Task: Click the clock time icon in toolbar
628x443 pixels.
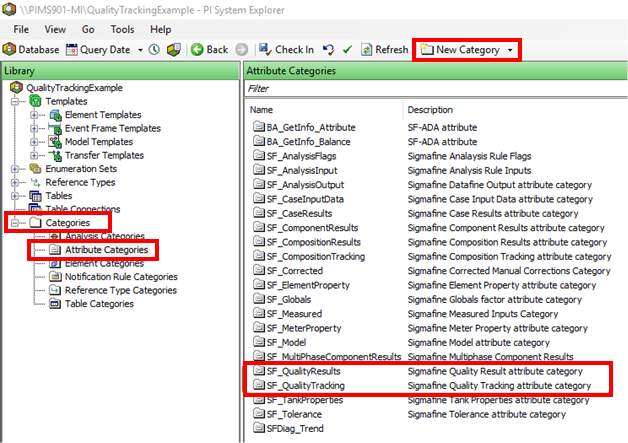Action: click(x=154, y=50)
